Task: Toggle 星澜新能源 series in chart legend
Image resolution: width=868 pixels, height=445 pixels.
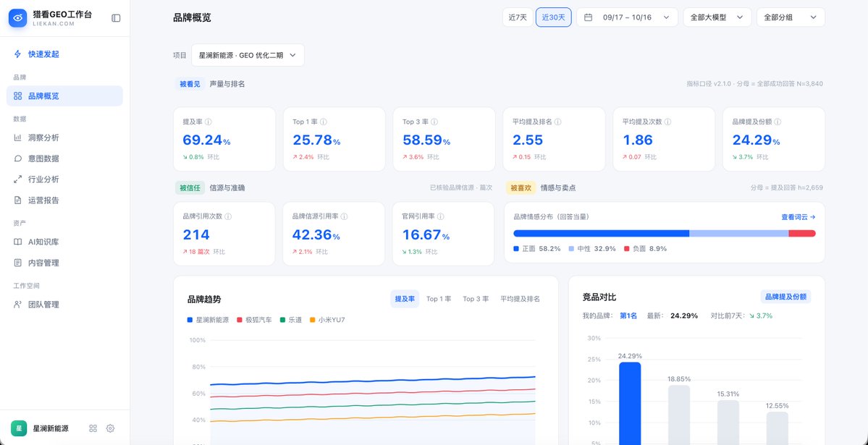Action: pyautogui.click(x=208, y=320)
